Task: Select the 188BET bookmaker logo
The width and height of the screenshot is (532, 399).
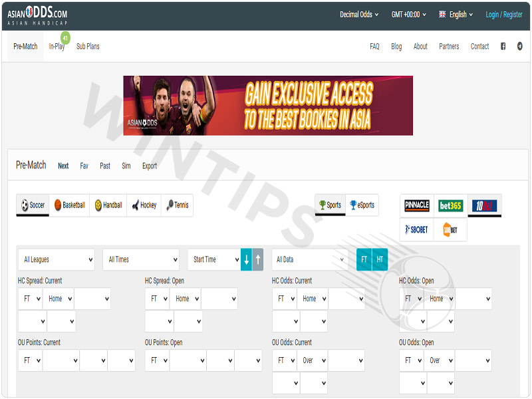Action: coord(450,229)
